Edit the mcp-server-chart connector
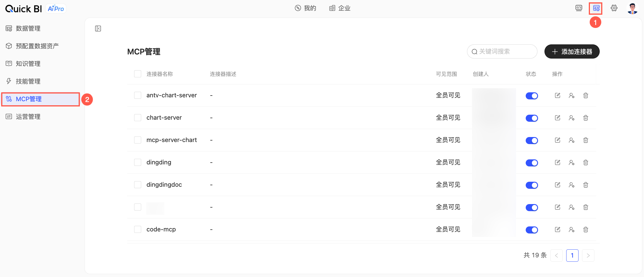Image resolution: width=644 pixels, height=277 pixels. point(557,140)
